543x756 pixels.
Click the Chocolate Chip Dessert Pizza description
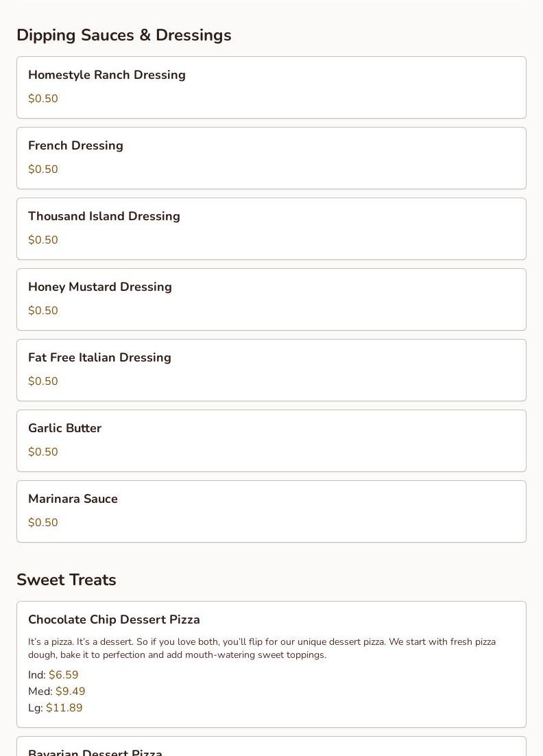click(x=262, y=648)
